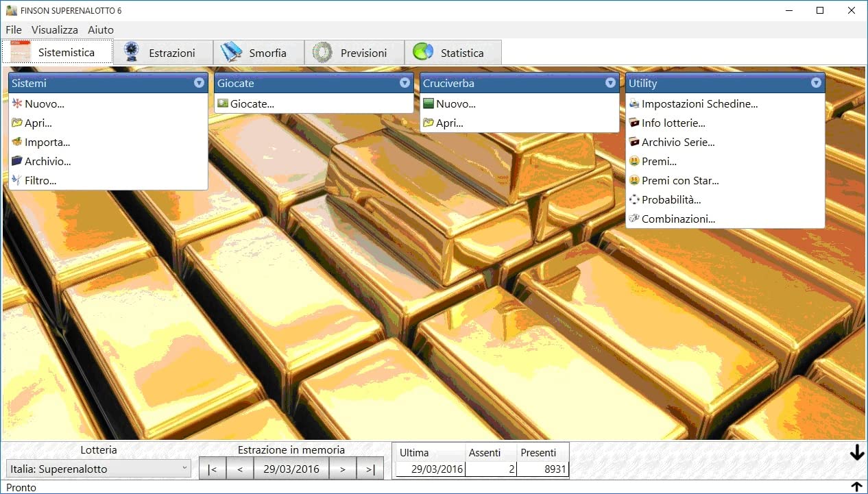Collapse the Sistemi panel
This screenshot has height=494, width=868.
point(199,83)
